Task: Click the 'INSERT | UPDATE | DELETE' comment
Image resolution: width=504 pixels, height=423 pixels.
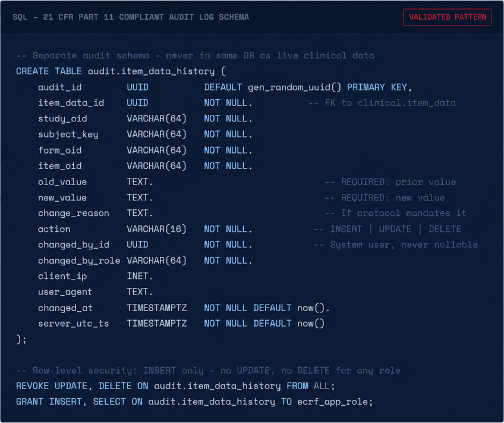Action: click(x=388, y=229)
